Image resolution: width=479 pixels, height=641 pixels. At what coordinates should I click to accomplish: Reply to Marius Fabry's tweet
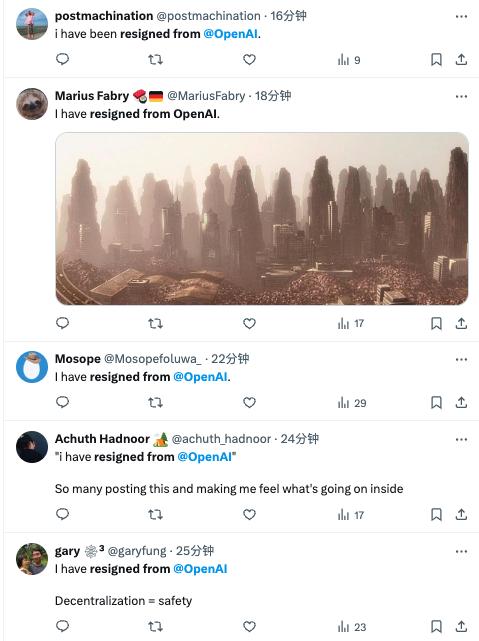[62, 323]
